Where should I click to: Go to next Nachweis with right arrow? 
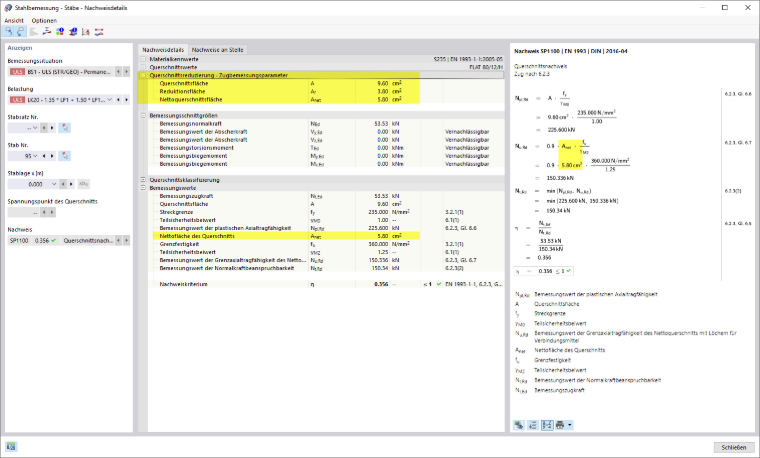pyautogui.click(x=127, y=240)
